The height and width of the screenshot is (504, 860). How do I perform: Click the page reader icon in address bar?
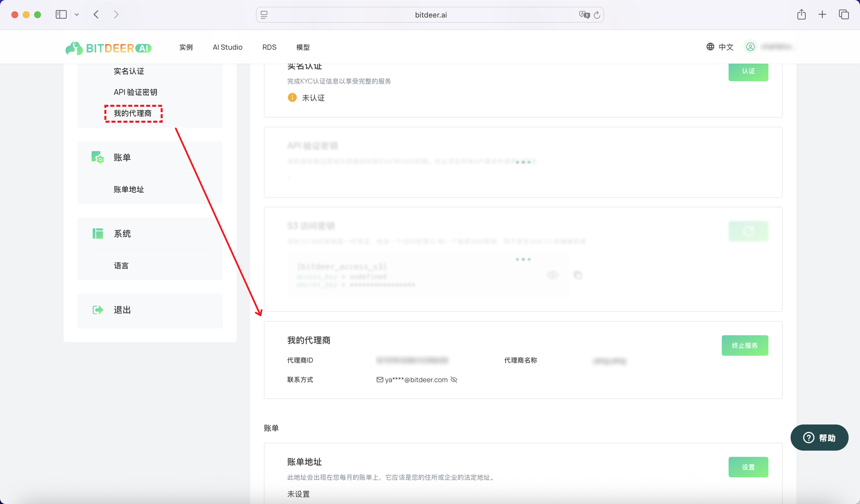pyautogui.click(x=264, y=15)
